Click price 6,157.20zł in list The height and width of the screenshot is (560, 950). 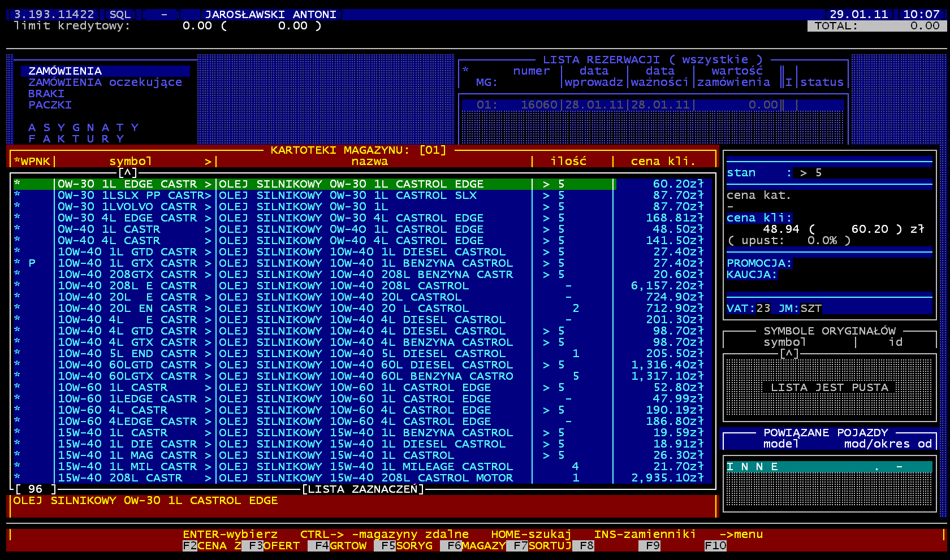click(x=667, y=286)
